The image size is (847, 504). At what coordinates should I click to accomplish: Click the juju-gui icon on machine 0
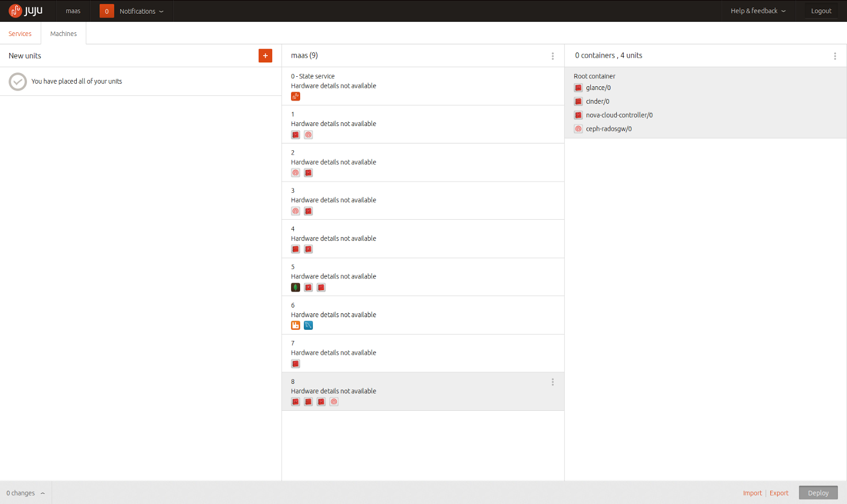[295, 96]
